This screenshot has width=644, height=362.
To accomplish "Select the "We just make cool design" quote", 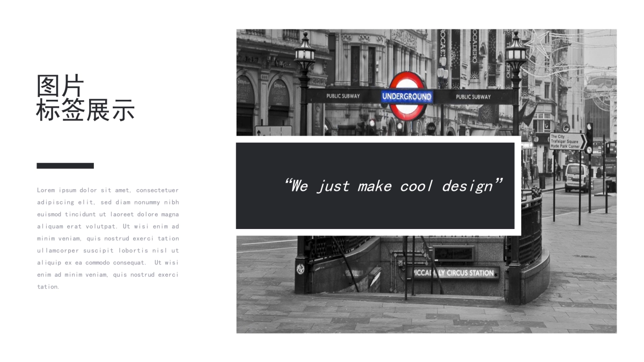I will [393, 186].
